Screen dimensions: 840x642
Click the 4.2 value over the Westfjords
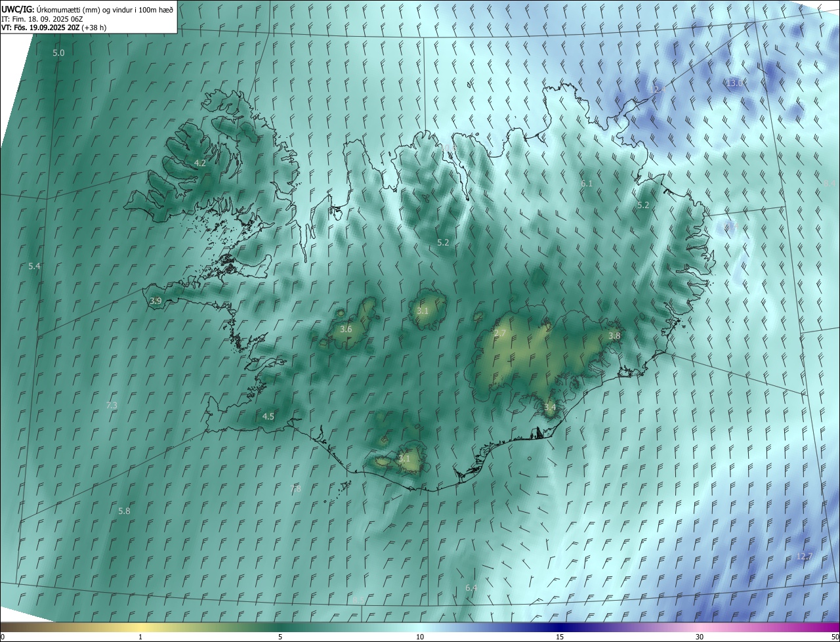click(x=200, y=163)
